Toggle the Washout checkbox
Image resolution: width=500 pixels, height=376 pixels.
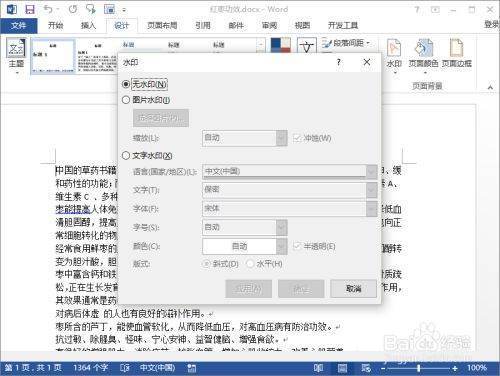coord(297,138)
